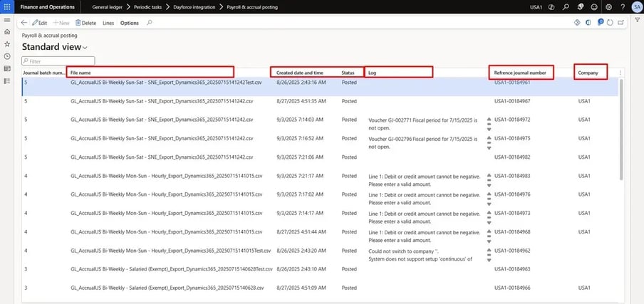This screenshot has height=304, width=644.
Task: Open attachments paperclip badge icon
Action: [x=601, y=22]
